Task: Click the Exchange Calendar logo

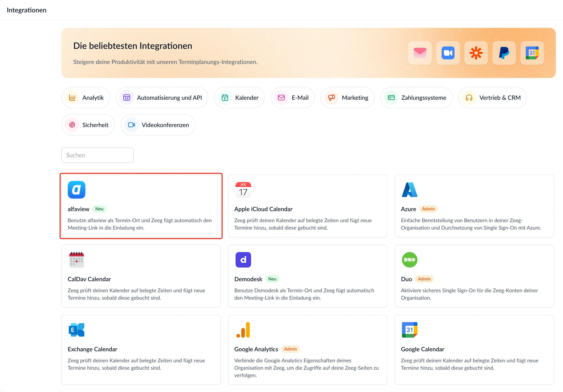Action: (77, 330)
